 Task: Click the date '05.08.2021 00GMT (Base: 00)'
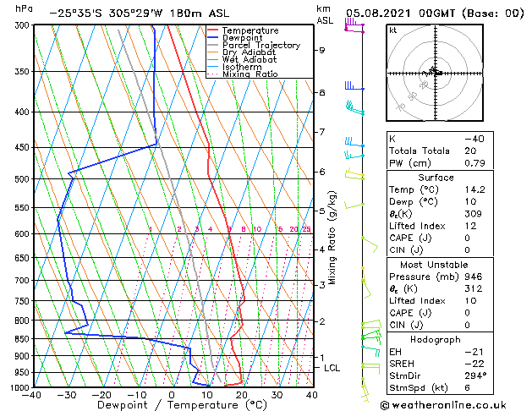click(435, 14)
